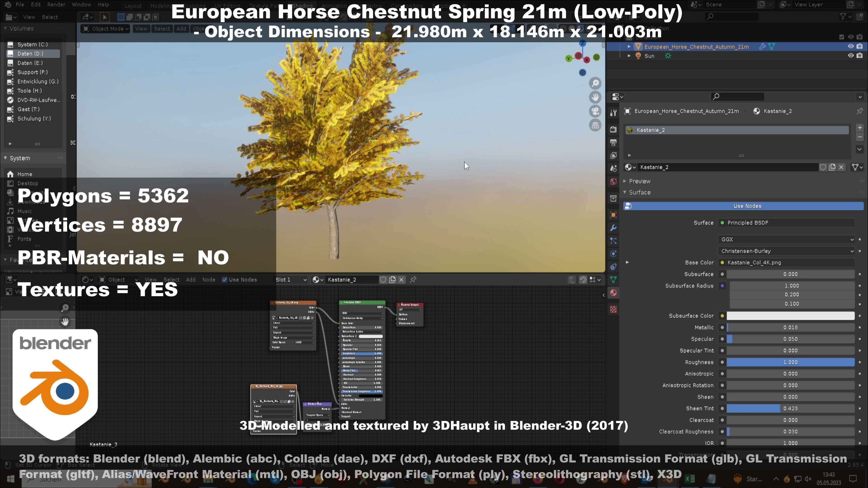
Task: Toggle fake user shield in Properties panel
Action: coord(823,167)
